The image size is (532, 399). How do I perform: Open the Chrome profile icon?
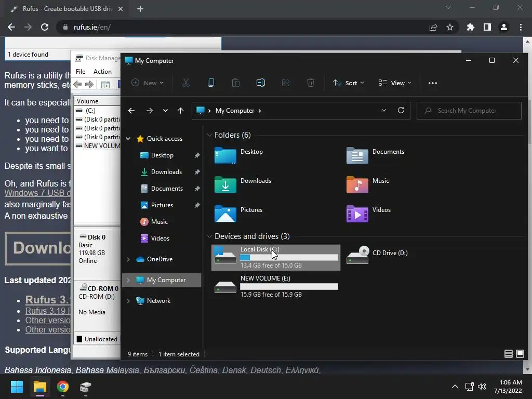[504, 27]
